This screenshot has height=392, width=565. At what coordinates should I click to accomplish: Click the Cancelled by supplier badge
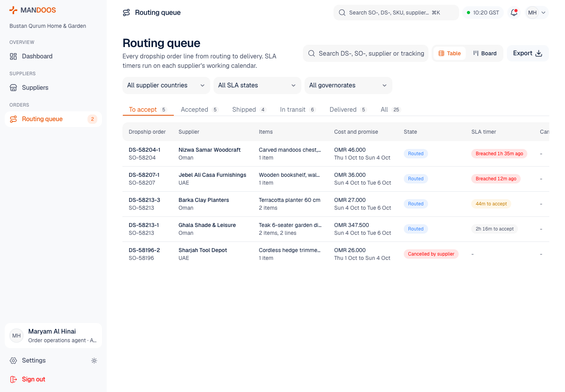pos(431,254)
